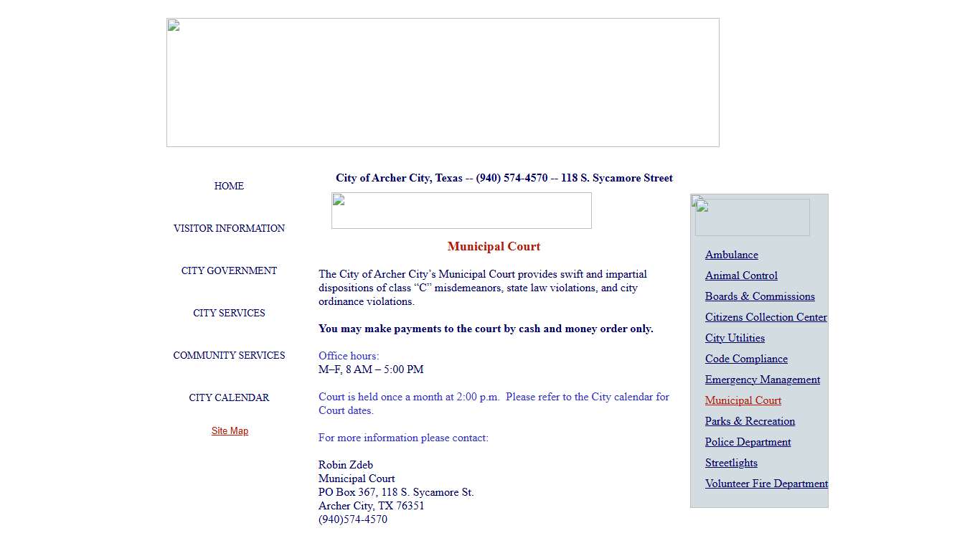Viewport: 980px width, 551px height.
Task: Open the HOME navigation item
Action: click(229, 186)
